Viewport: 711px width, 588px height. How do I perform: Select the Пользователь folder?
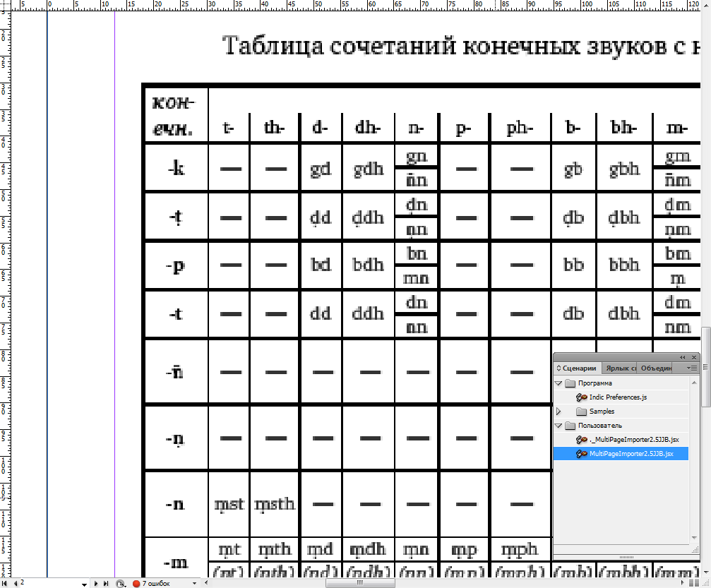[600, 425]
